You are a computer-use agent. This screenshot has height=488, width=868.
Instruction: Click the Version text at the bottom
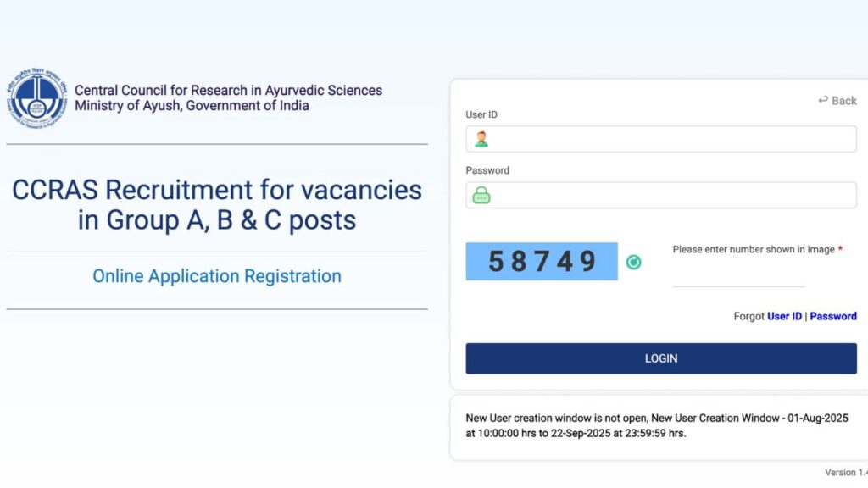click(846, 473)
